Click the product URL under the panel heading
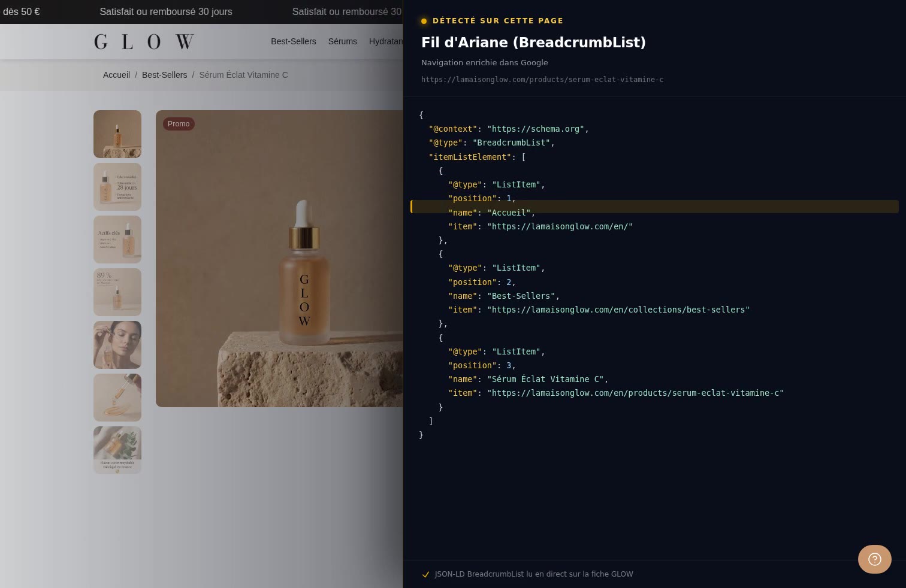Viewport: 906px width, 588px height. click(x=542, y=80)
